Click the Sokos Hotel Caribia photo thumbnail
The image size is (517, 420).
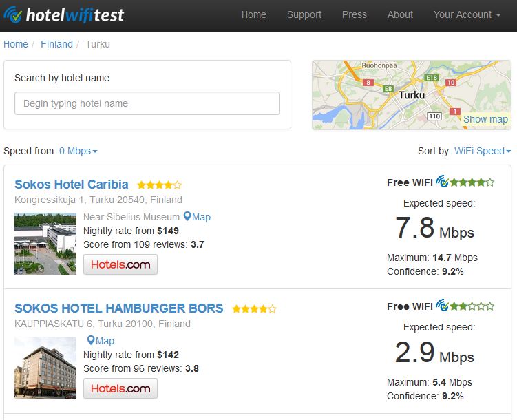click(45, 244)
